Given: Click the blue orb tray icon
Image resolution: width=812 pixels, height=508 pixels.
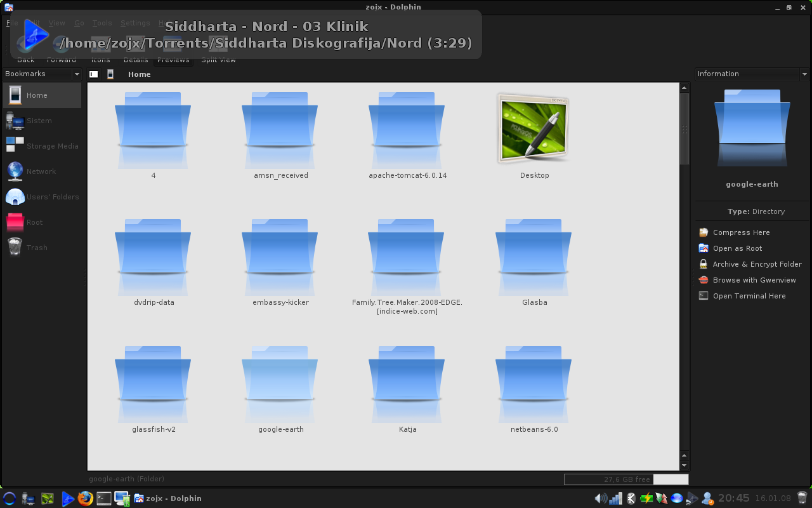Looking at the screenshot, I should point(677,498).
